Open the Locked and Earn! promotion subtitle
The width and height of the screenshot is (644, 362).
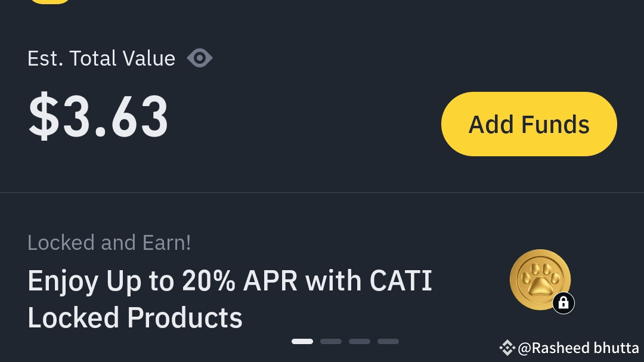[109, 243]
